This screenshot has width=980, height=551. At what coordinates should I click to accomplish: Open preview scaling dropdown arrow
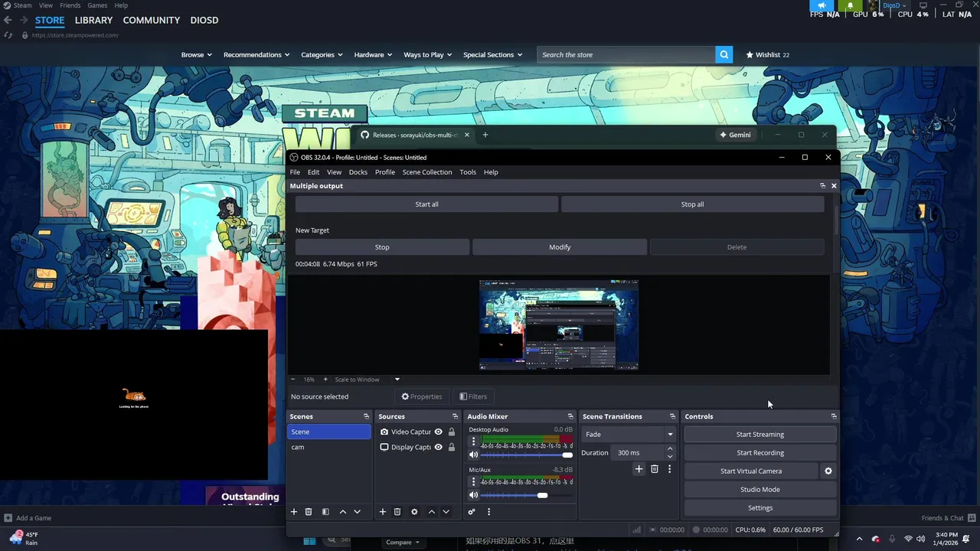click(x=397, y=379)
